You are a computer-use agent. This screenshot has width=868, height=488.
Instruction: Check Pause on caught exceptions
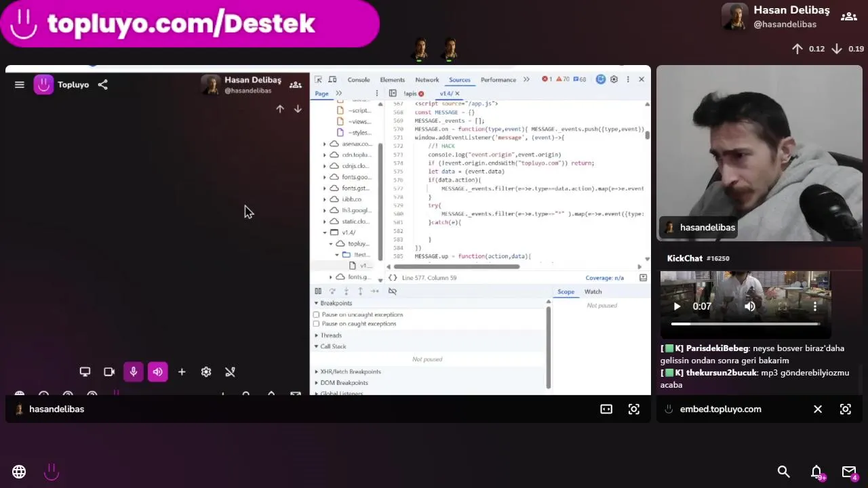coord(316,324)
